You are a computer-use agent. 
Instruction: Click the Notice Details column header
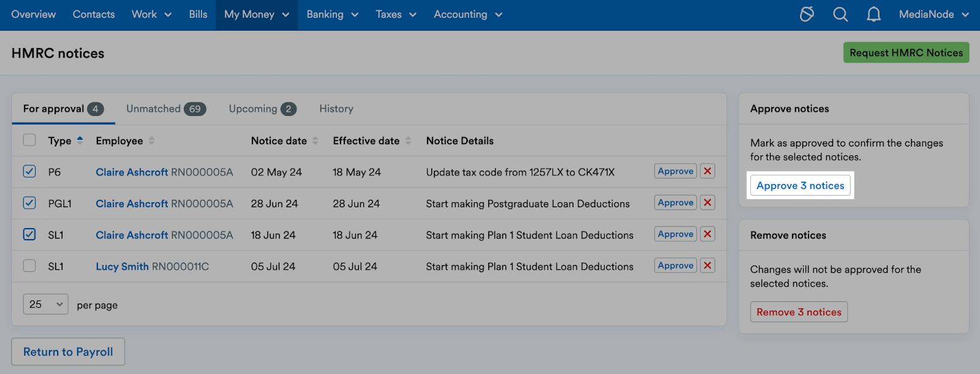460,140
